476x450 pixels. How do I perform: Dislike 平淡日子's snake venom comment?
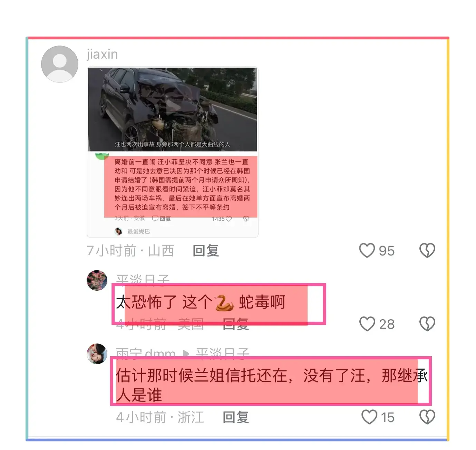point(427,324)
